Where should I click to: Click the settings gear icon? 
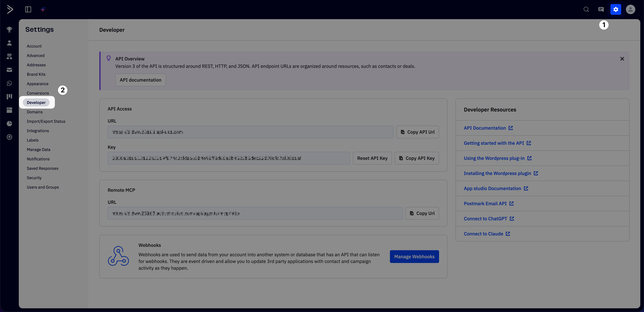click(x=615, y=10)
